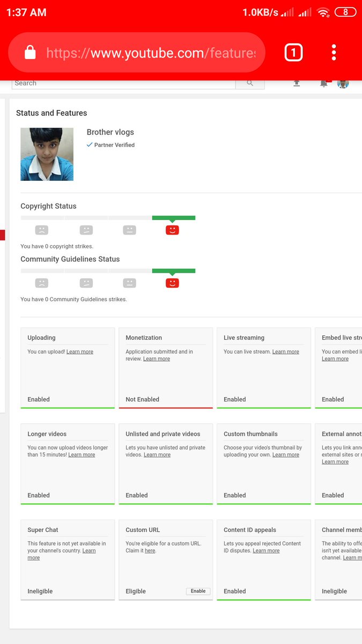Open Learn more link in Embed live streams card
Image resolution: width=362 pixels, height=644 pixels.
pyautogui.click(x=335, y=358)
